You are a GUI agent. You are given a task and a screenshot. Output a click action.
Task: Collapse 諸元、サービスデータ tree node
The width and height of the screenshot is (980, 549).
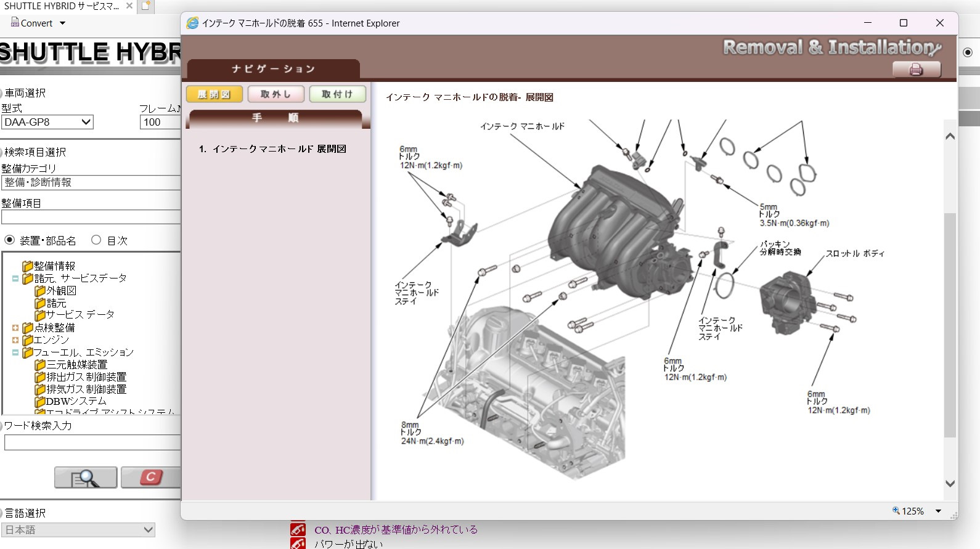point(15,279)
